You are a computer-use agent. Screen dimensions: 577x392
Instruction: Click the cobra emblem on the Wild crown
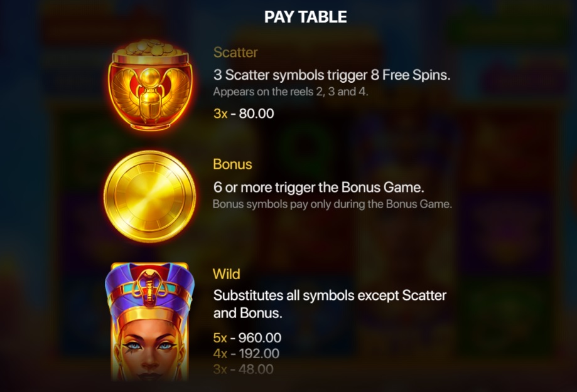150,287
